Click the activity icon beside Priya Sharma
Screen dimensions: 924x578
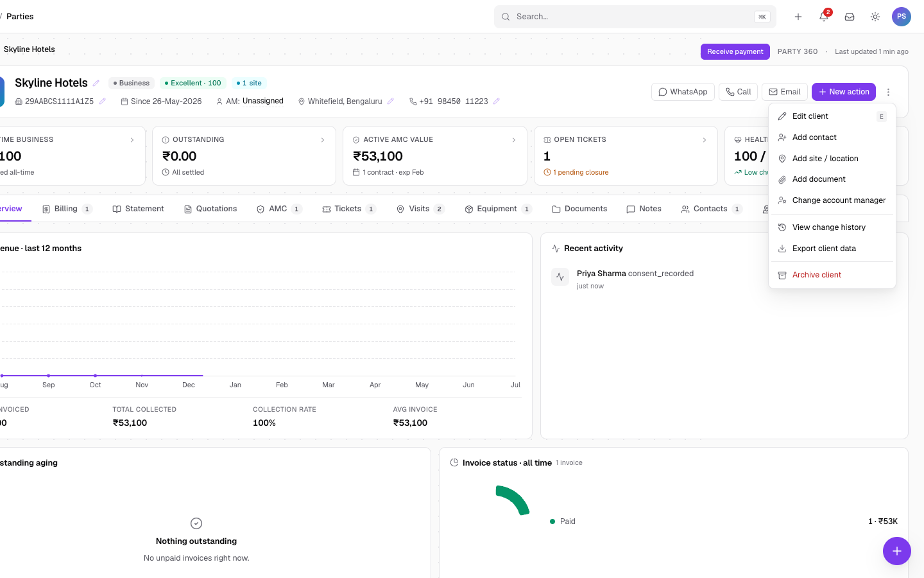pyautogui.click(x=560, y=277)
